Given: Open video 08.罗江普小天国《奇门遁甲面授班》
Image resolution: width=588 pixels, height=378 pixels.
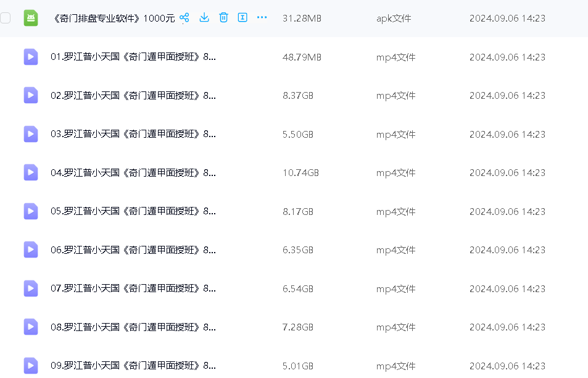Looking at the screenshot, I should [x=133, y=327].
